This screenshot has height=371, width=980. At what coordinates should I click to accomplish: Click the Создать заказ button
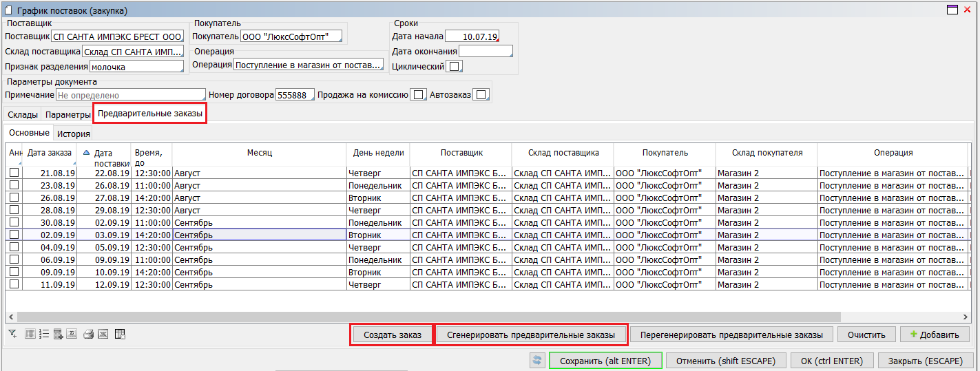[391, 335]
